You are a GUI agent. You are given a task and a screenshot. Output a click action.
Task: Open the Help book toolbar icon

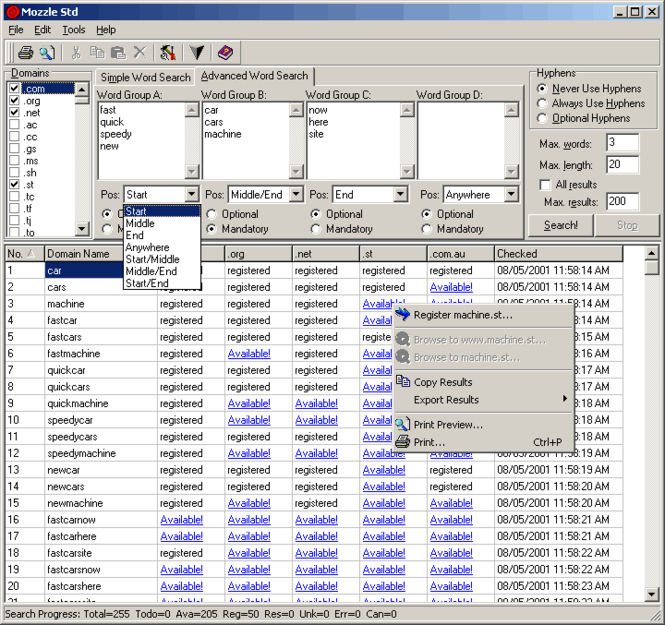225,53
